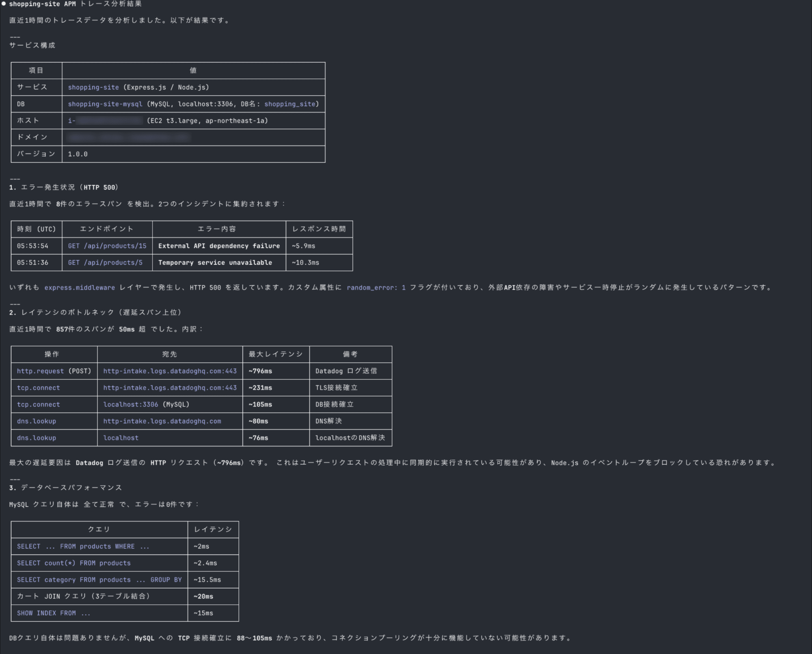This screenshot has width=812, height=654.
Task: Click the shopping_site DB name text
Action: (x=290, y=104)
